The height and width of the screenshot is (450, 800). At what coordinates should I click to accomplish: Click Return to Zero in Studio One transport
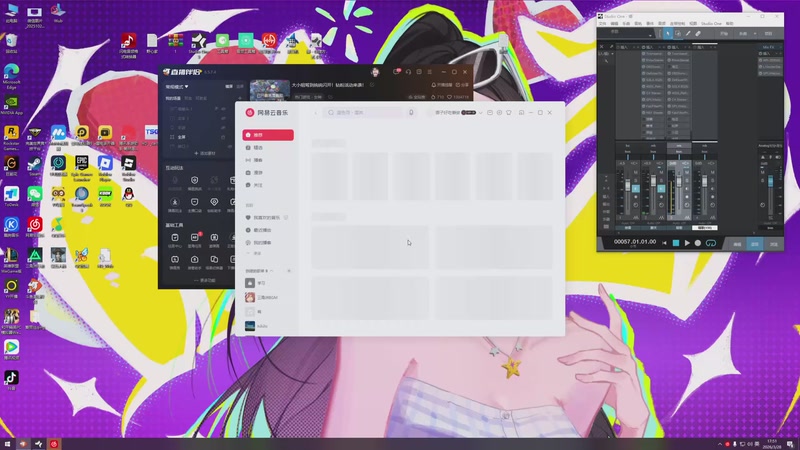(x=664, y=243)
